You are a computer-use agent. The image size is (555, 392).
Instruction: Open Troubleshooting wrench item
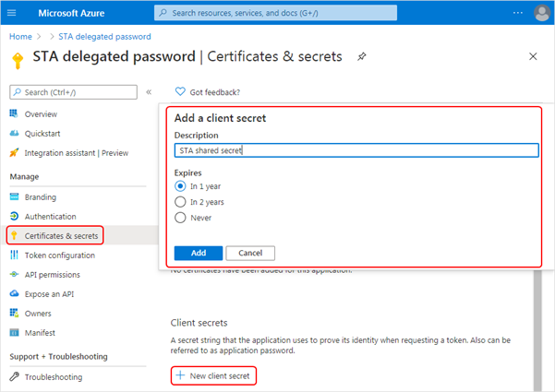pos(53,377)
